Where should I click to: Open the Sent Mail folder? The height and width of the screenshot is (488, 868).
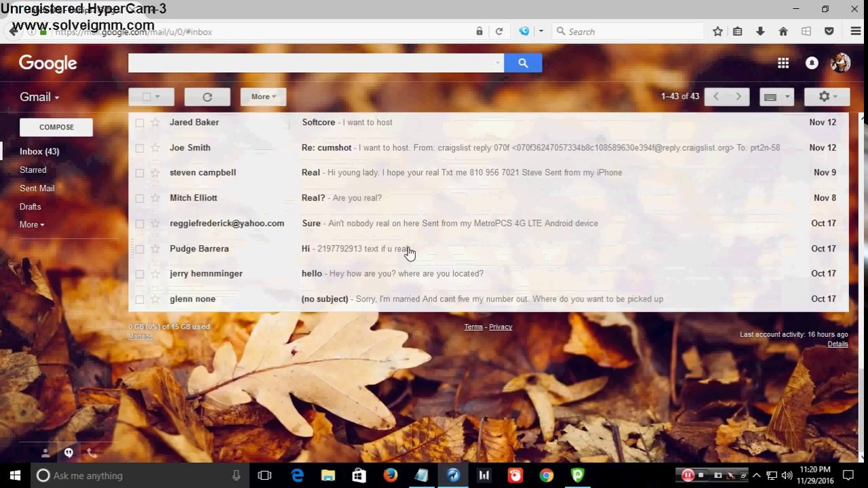tap(37, 188)
